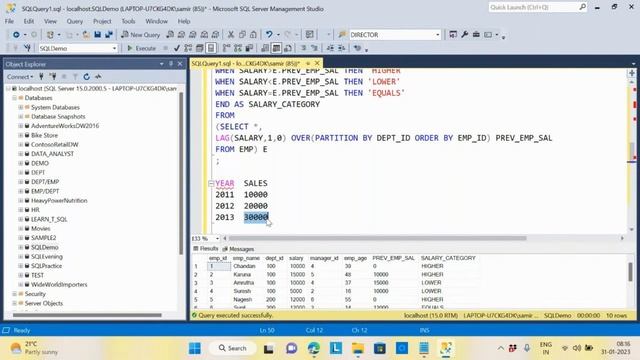
Task: Open the Query menu
Action: [75, 21]
